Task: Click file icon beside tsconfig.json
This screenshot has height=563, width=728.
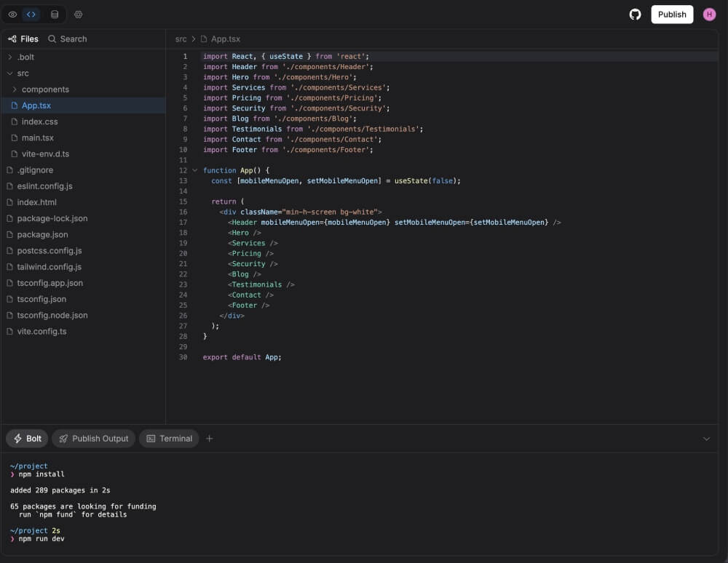Action: [x=9, y=299]
